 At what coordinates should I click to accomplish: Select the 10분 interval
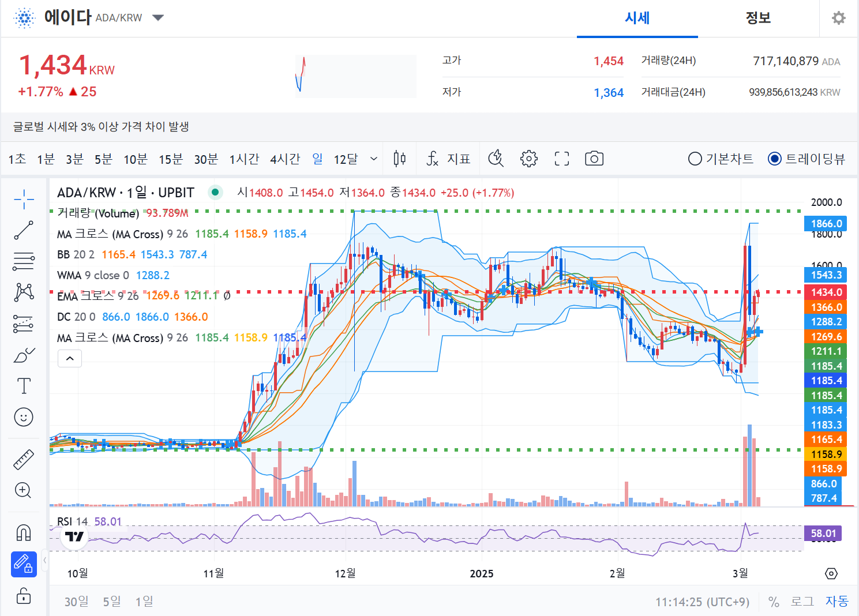click(136, 159)
